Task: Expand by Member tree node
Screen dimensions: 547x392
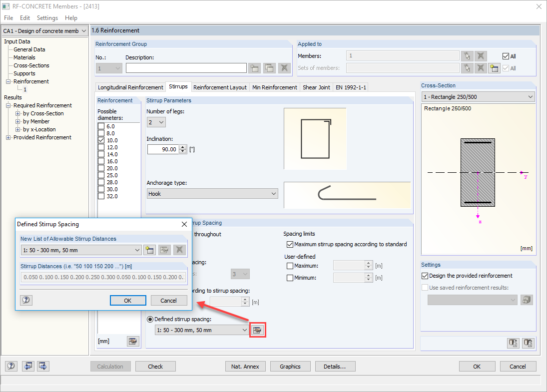Action: (x=18, y=121)
